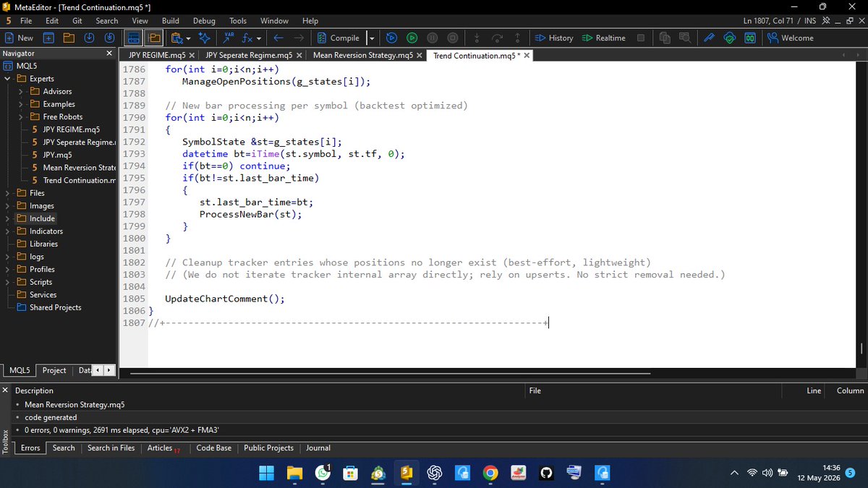Click the Windows Start button
This screenshot has width=868, height=488.
click(x=267, y=473)
